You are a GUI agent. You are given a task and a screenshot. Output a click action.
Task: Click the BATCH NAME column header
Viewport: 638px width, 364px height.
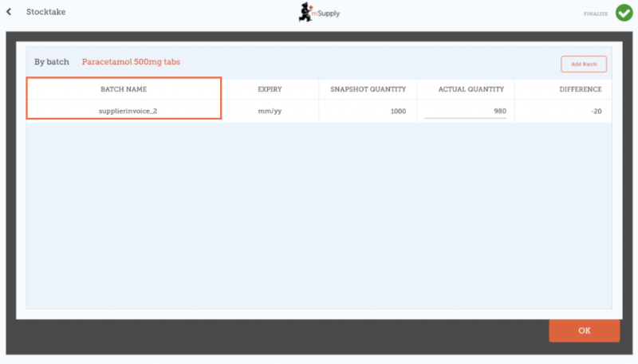click(x=124, y=89)
